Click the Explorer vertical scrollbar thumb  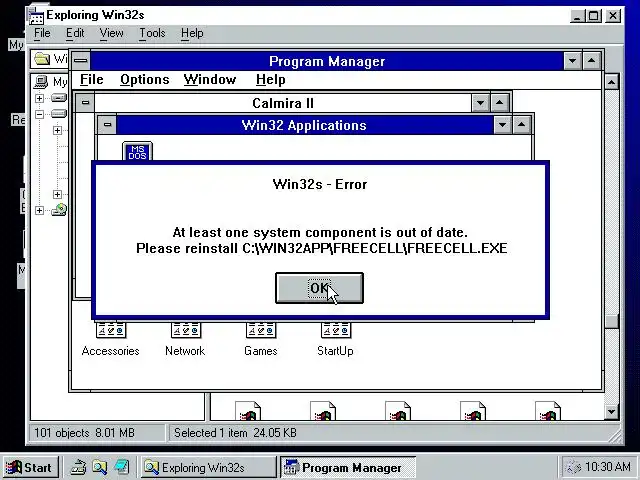tap(611, 321)
